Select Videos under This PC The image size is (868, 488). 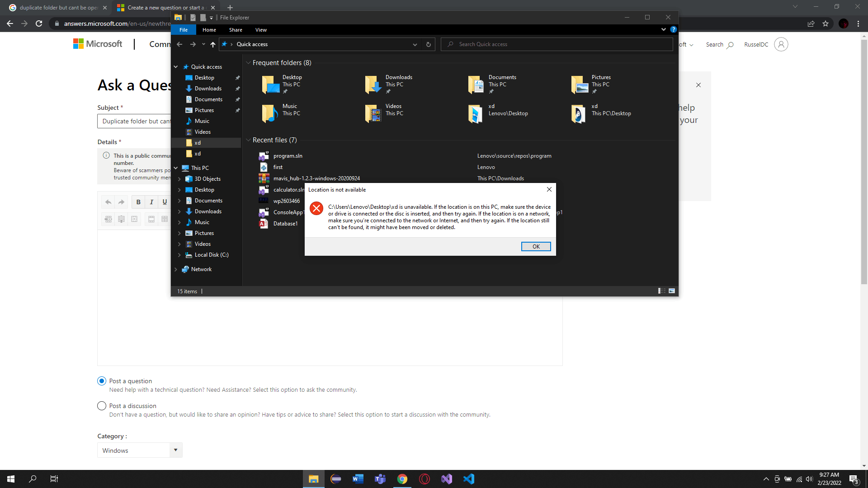[x=203, y=244]
